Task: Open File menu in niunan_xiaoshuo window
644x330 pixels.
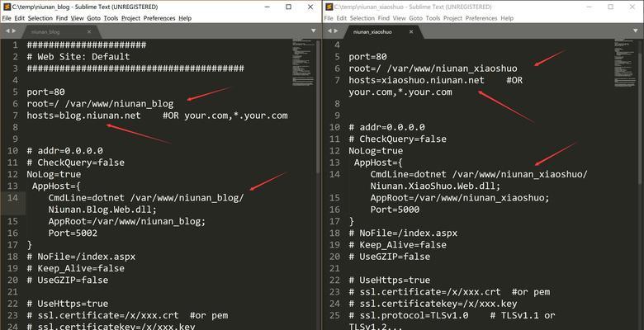Action: [329, 18]
